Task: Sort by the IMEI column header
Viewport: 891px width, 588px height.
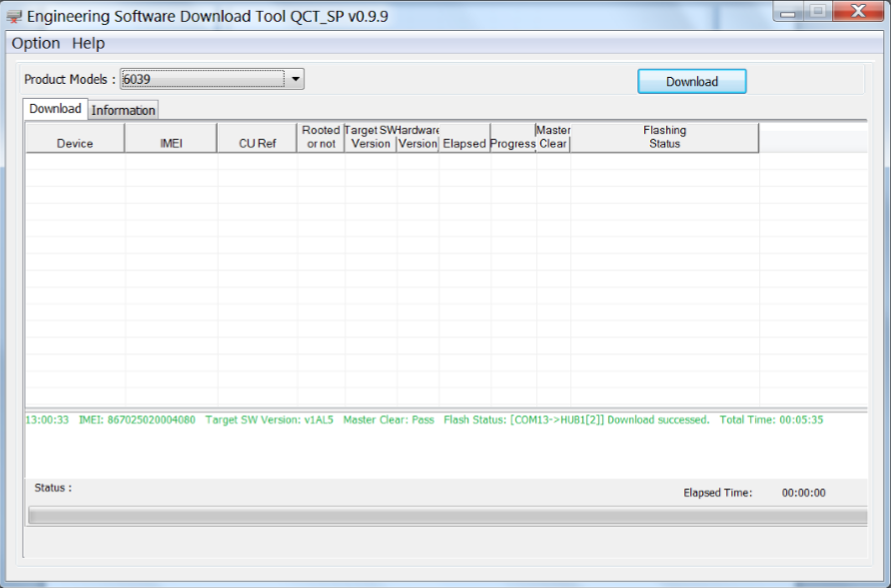Action: (x=171, y=138)
